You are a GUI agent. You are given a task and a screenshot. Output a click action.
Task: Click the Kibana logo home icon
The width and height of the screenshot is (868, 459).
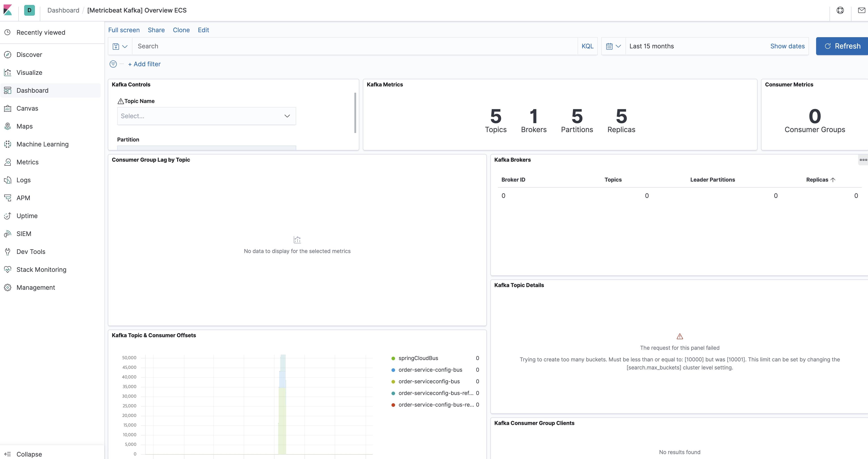coord(8,10)
